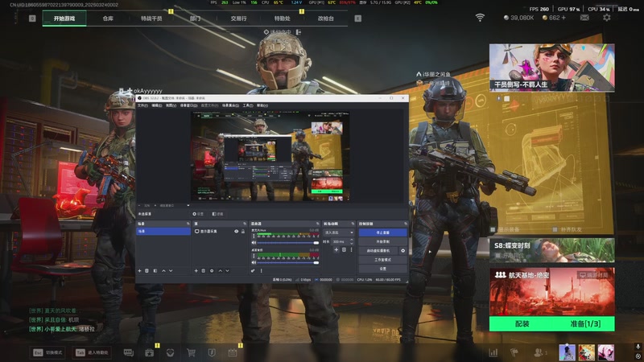
Task: Select the 显示器采集 source row
Action: [220, 232]
